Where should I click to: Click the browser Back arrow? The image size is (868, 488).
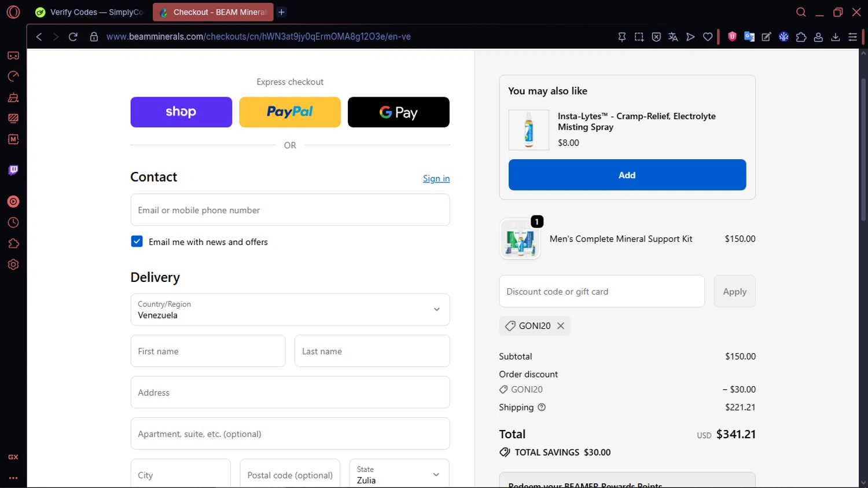coord(39,36)
